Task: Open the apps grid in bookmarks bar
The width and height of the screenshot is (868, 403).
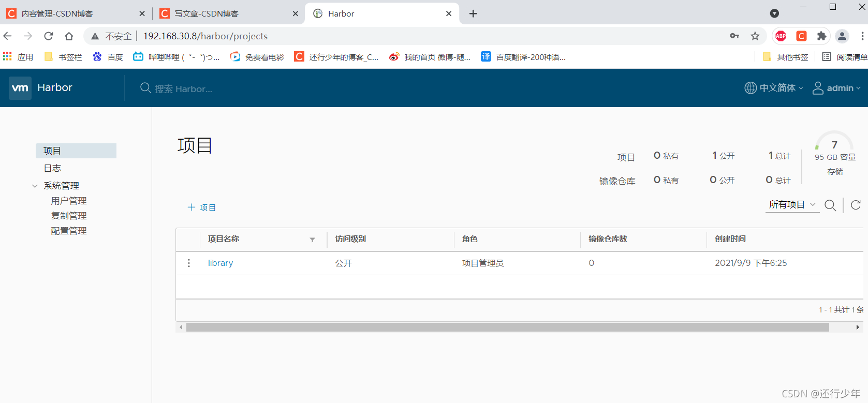Action: click(x=7, y=56)
